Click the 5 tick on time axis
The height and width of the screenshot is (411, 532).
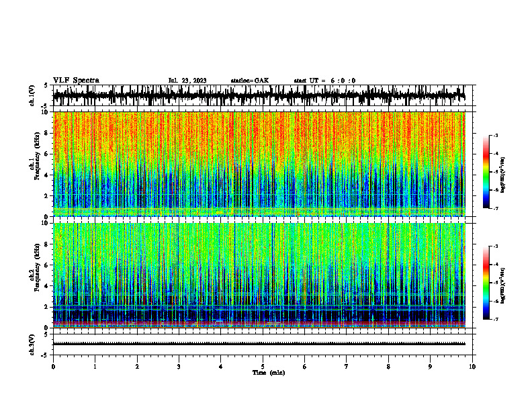pos(263,367)
